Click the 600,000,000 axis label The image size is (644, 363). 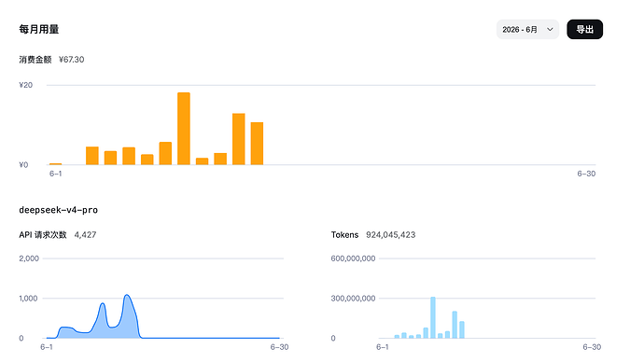tap(353, 258)
